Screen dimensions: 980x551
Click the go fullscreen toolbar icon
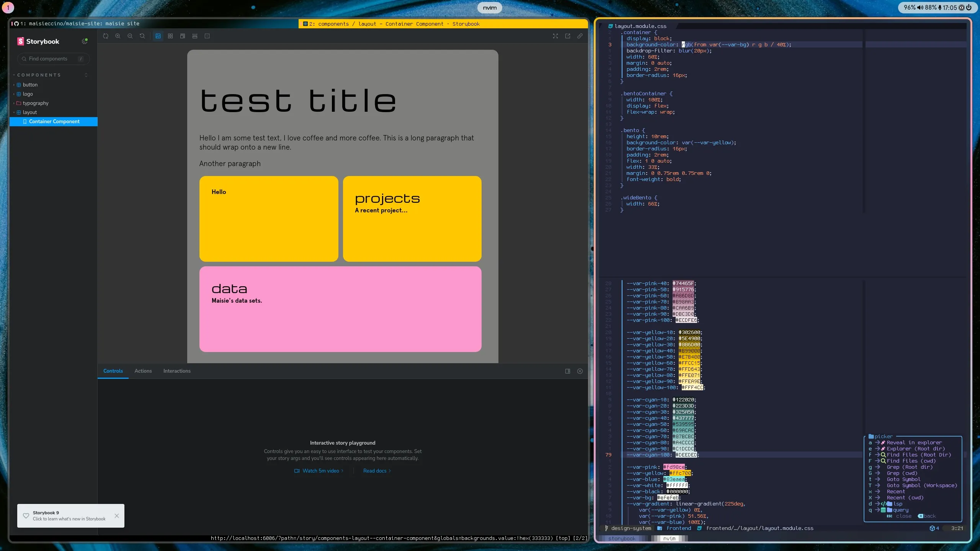(x=555, y=36)
